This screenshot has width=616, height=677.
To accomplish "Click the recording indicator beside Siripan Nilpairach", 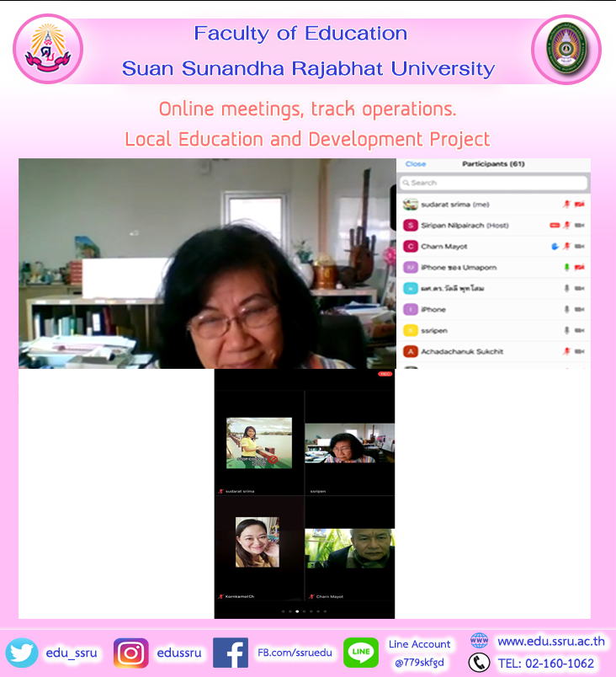I will [555, 226].
